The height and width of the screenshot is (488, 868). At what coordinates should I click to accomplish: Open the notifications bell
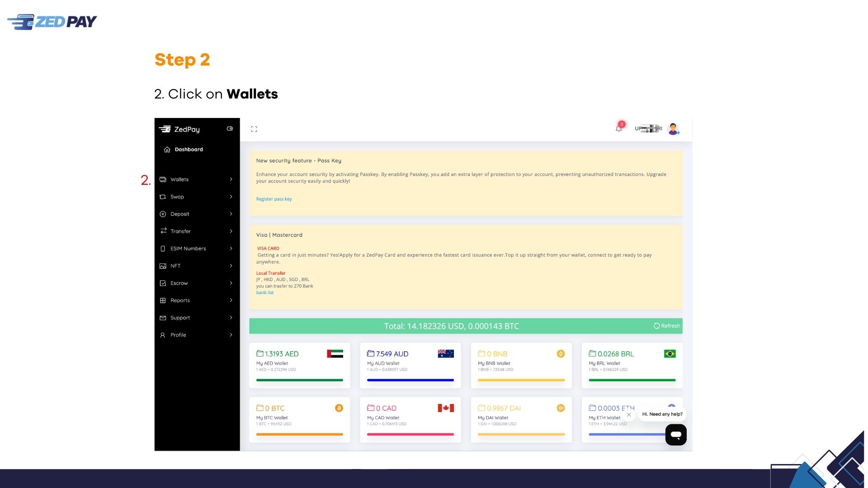click(619, 129)
